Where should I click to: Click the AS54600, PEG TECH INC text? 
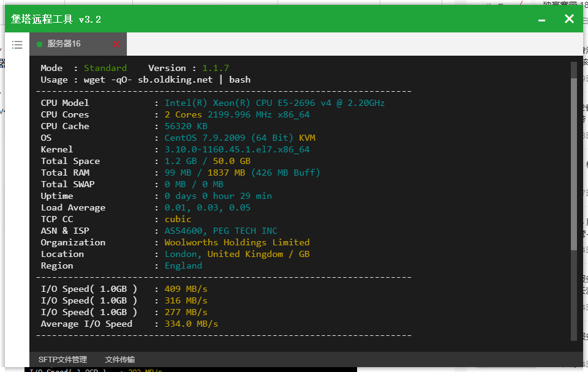pos(221,231)
